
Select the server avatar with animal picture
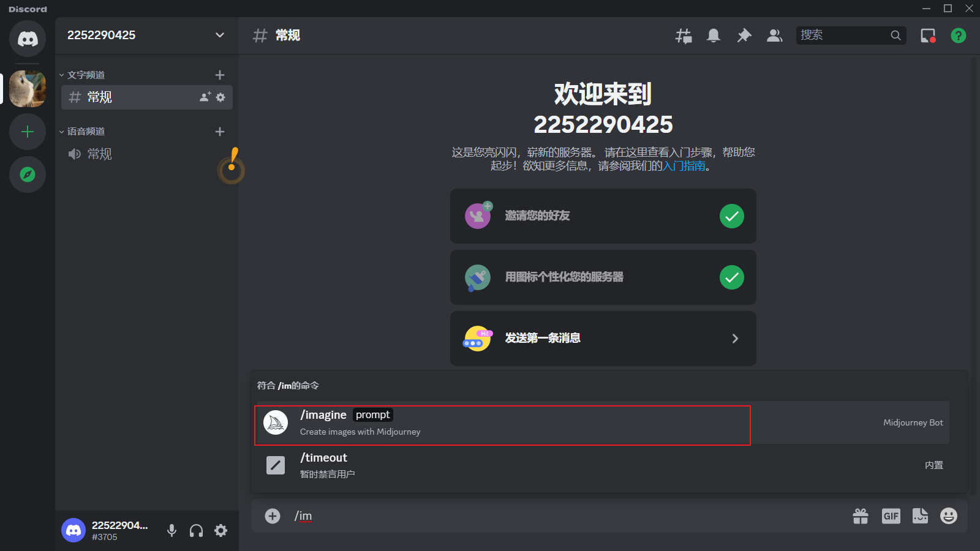[x=28, y=89]
